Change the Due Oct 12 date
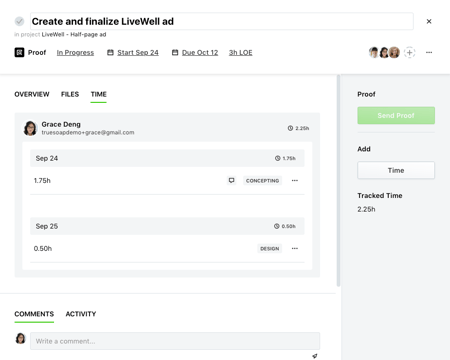The height and width of the screenshot is (360, 450). [200, 52]
